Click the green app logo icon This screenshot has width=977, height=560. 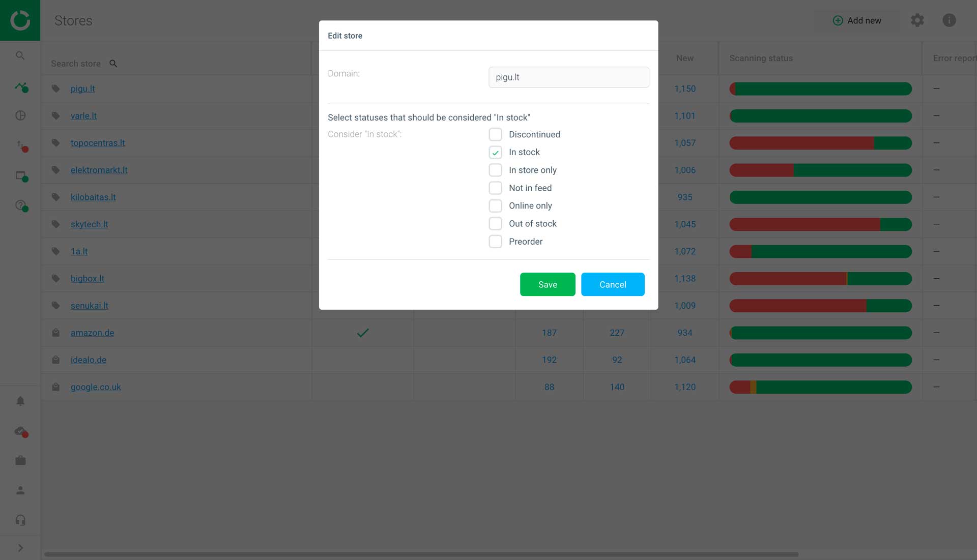click(20, 20)
